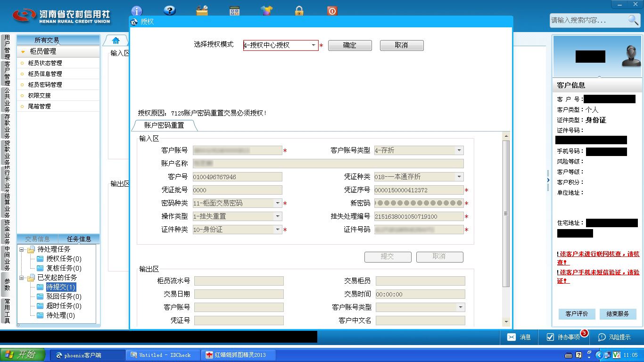Switch to the 红蜻蜓抓图精灵2013 taskbar item
Screen dimensions: 644x362
pyautogui.click(x=239, y=355)
